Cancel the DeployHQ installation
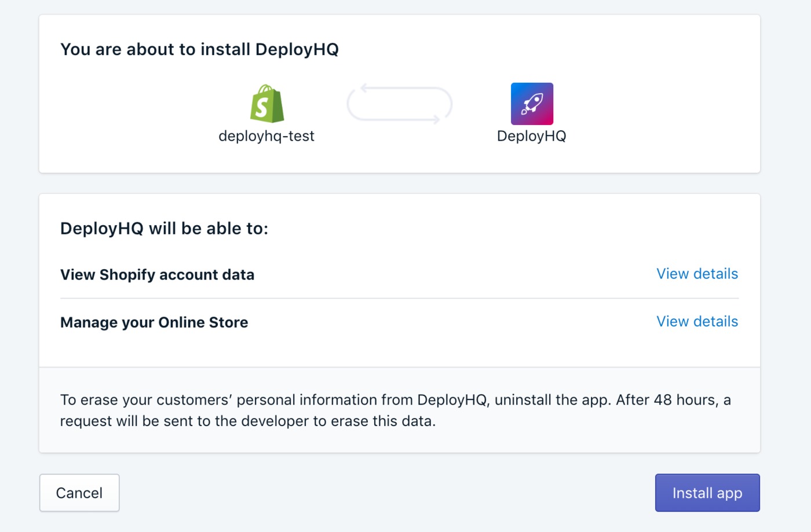 click(79, 493)
